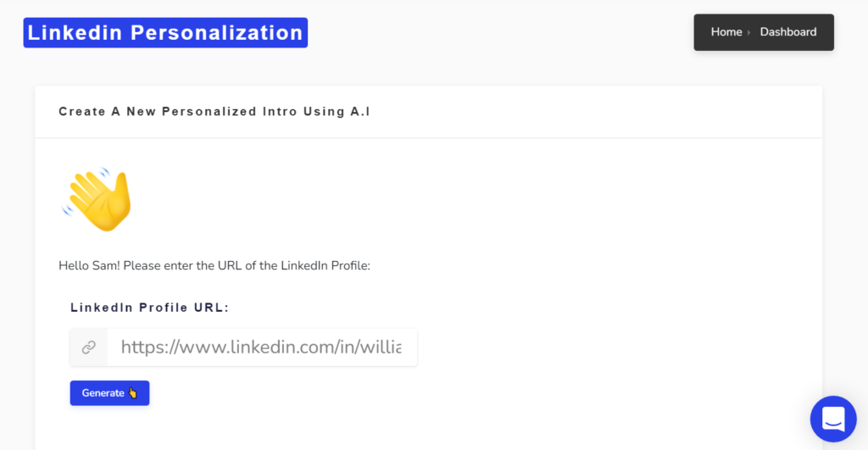
Task: Click the chain link icon beside URL field
Action: [x=88, y=347]
